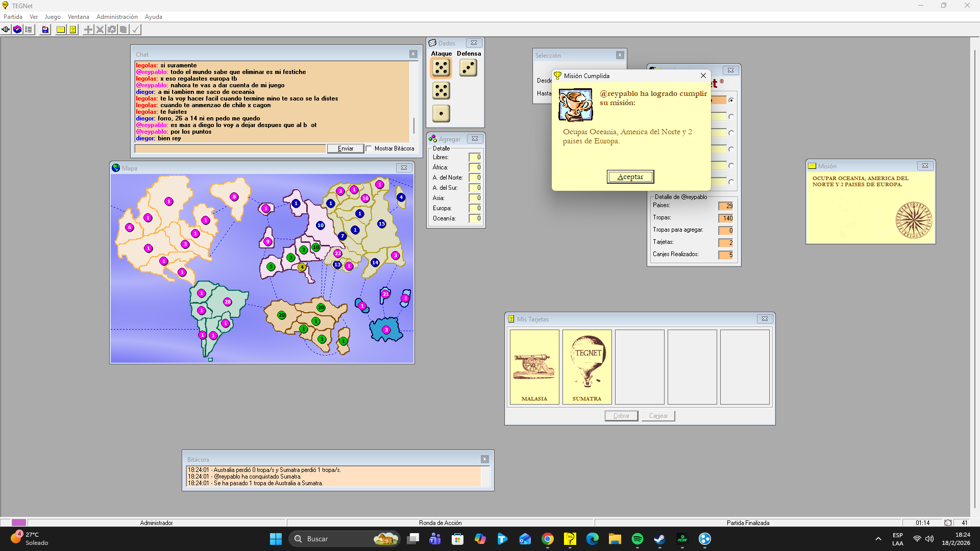Show hidden system tray icons chevron
This screenshot has width=980, height=551.
point(878,539)
